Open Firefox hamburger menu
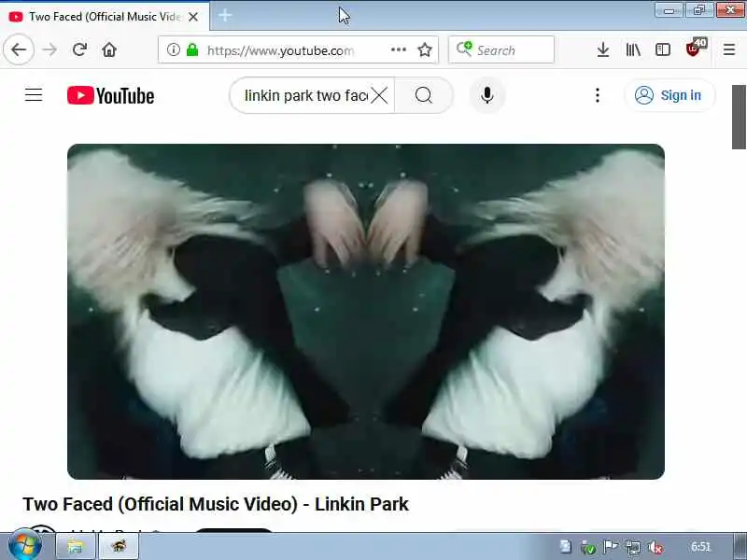 tap(729, 49)
